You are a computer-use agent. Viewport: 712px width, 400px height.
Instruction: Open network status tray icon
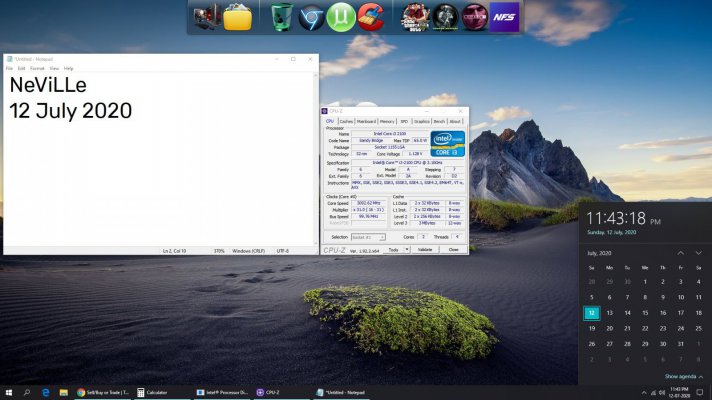coord(653,393)
